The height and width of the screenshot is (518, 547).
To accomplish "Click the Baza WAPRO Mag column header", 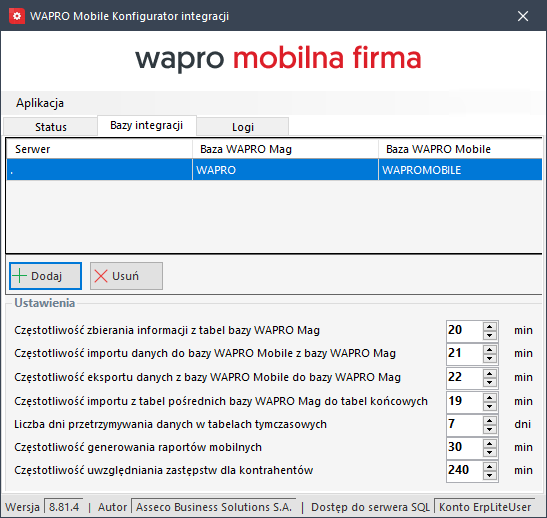I will (x=285, y=149).
